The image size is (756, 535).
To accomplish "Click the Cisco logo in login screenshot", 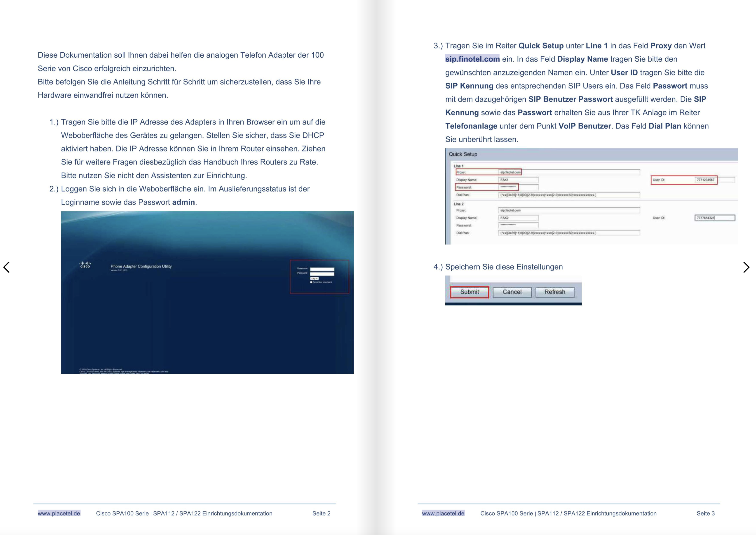I will (x=85, y=265).
